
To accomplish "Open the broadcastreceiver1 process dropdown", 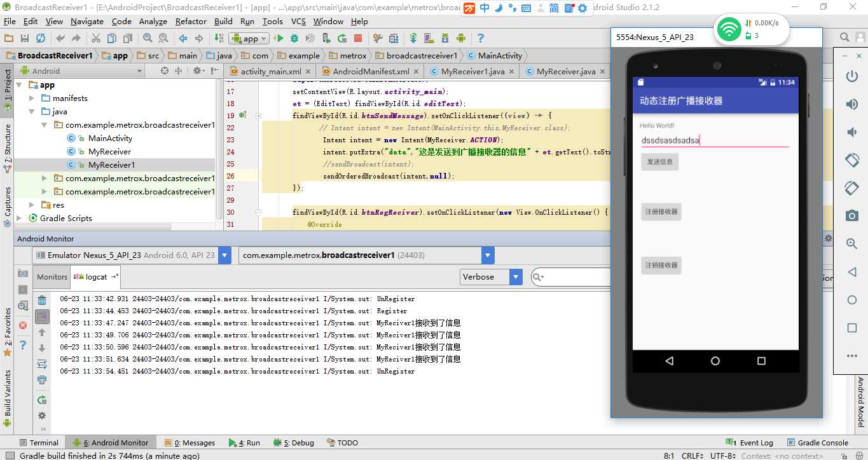I will pyautogui.click(x=366, y=255).
